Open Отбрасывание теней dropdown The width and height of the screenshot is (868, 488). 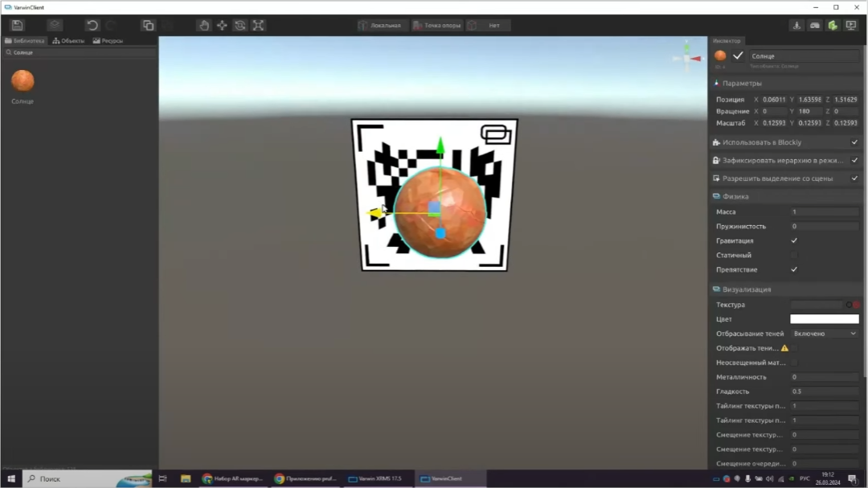point(824,334)
